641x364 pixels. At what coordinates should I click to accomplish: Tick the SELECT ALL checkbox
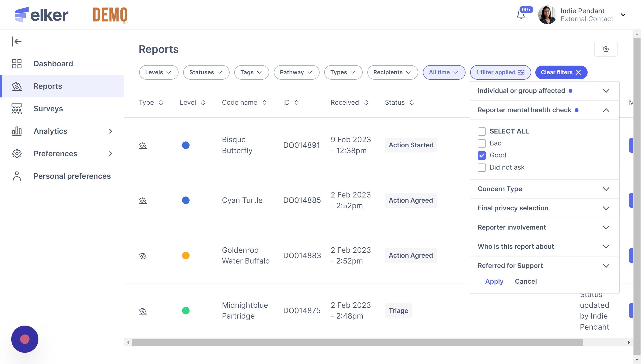481,131
